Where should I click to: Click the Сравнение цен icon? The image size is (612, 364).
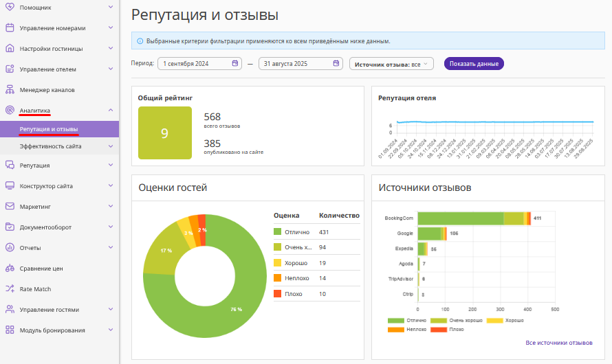click(x=10, y=269)
